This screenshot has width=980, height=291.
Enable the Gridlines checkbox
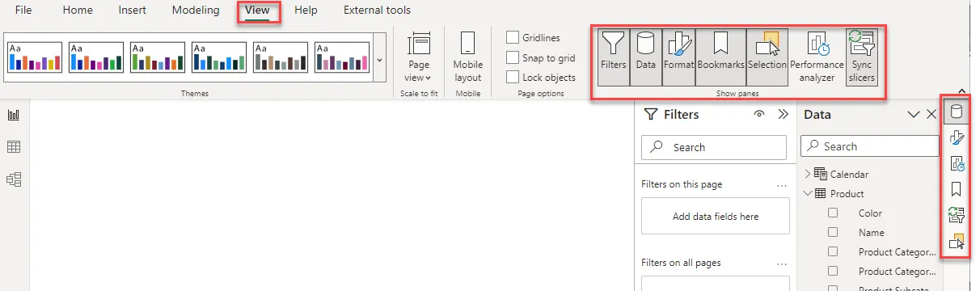pos(513,38)
